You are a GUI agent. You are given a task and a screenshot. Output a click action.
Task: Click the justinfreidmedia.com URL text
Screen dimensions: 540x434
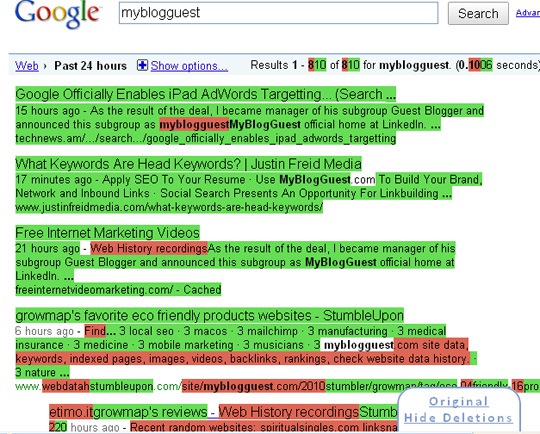169,207
